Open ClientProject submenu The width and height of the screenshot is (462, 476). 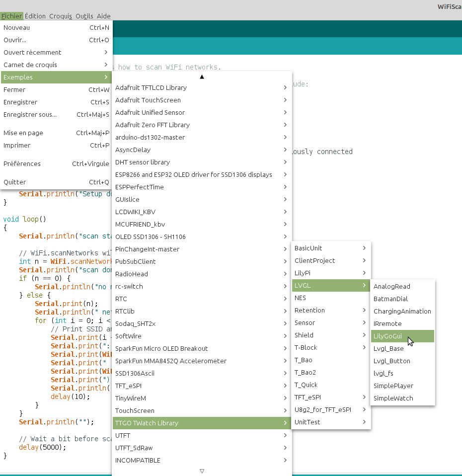click(x=331, y=261)
